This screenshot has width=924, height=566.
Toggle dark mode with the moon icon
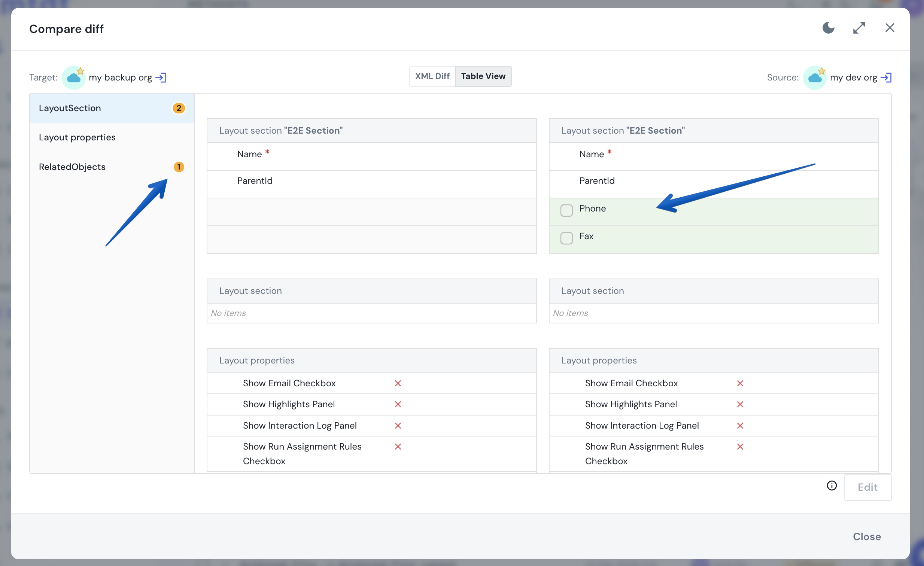(829, 28)
